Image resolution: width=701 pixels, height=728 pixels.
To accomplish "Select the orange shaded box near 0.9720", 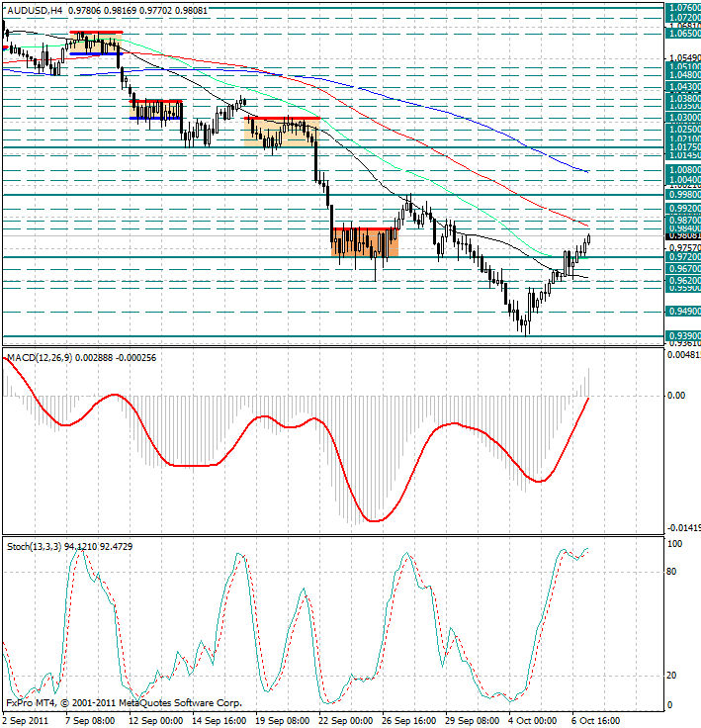I will 365,242.
